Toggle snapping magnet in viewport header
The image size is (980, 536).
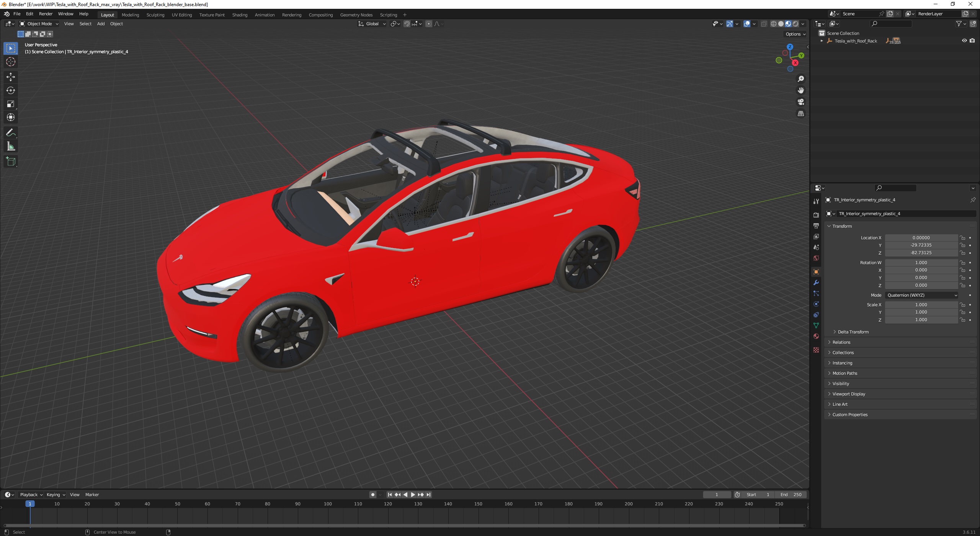point(407,24)
